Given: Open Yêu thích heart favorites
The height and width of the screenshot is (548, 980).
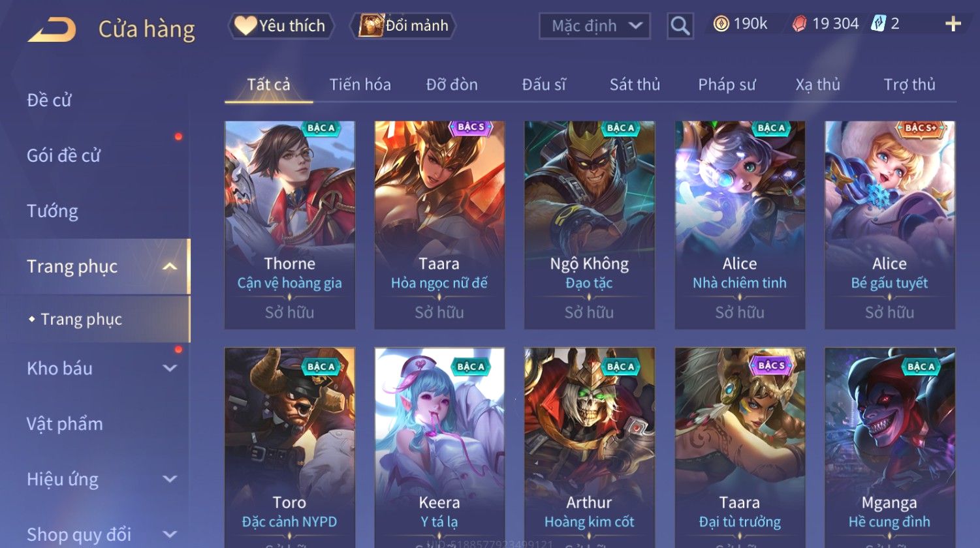Looking at the screenshot, I should [280, 25].
